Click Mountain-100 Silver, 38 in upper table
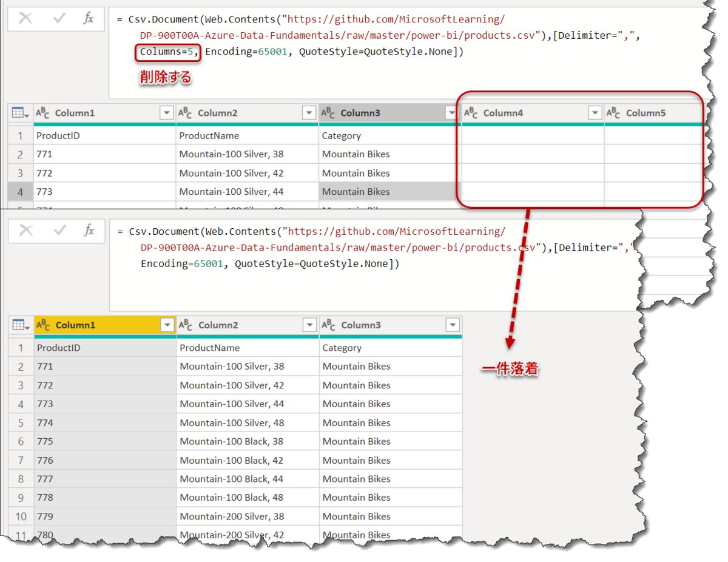This screenshot has height=562, width=728. [x=248, y=154]
